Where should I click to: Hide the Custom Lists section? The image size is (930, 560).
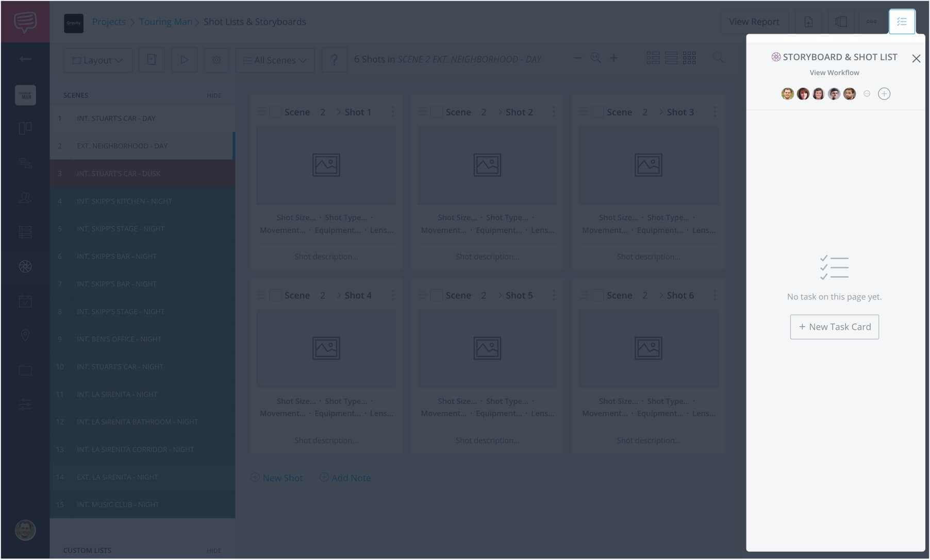coord(213,550)
